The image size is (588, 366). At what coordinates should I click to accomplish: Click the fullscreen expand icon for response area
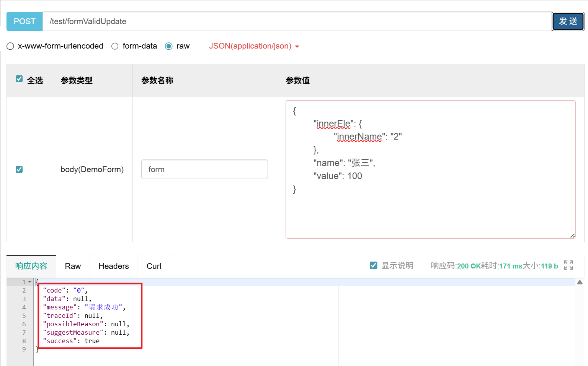point(569,264)
